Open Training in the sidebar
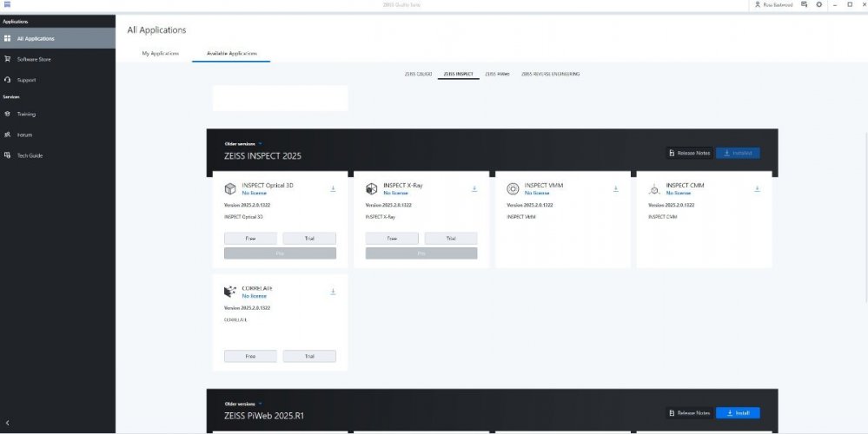The height and width of the screenshot is (434, 868). pos(57,114)
